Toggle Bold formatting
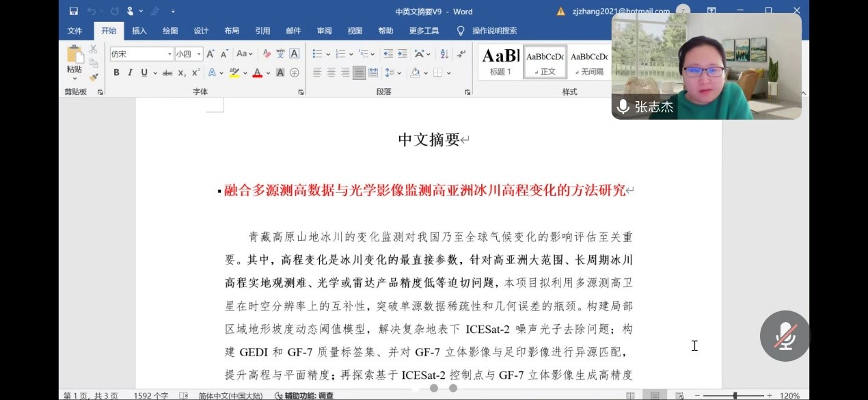This screenshot has width=868, height=400. [116, 73]
